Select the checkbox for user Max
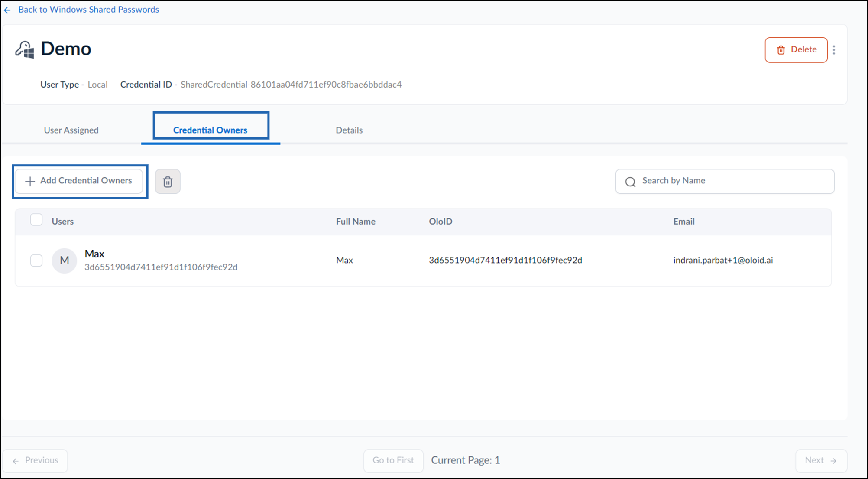The image size is (868, 479). (x=36, y=261)
